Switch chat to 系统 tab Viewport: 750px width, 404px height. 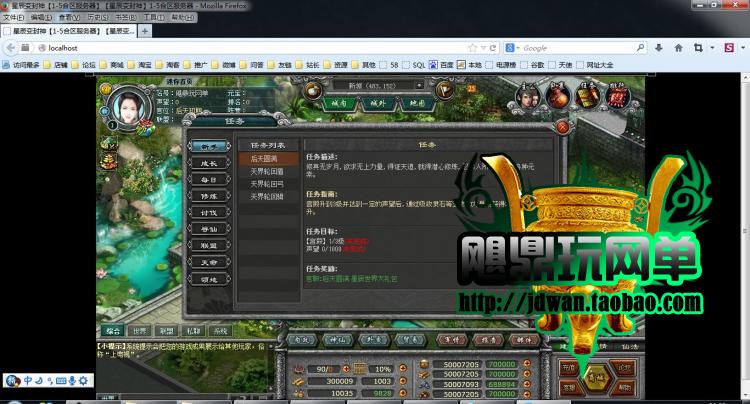221,330
